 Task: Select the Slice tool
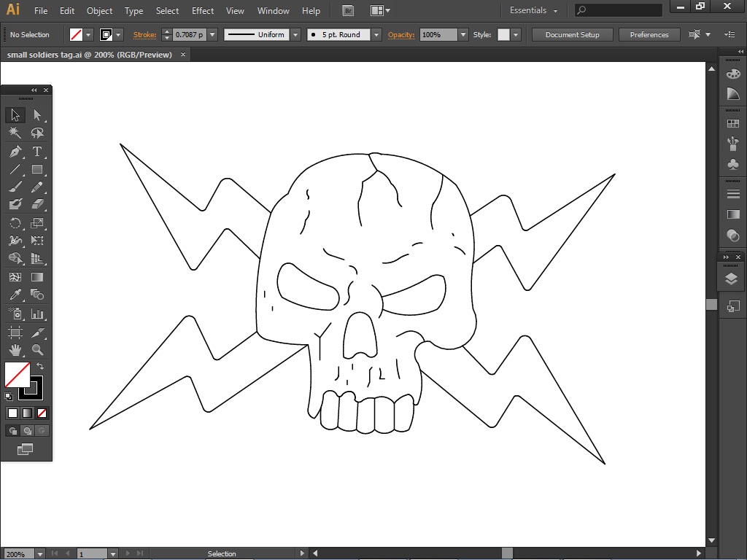[37, 332]
